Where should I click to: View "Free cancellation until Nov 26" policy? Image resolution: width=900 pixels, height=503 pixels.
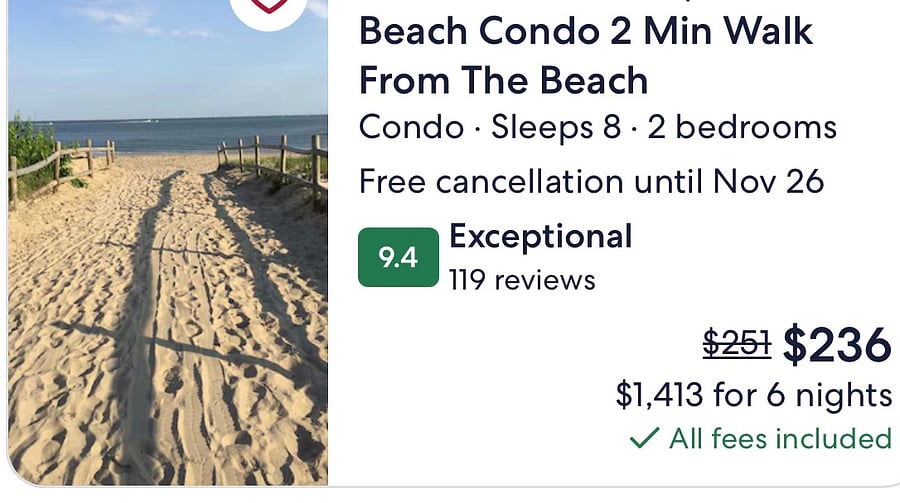click(591, 181)
